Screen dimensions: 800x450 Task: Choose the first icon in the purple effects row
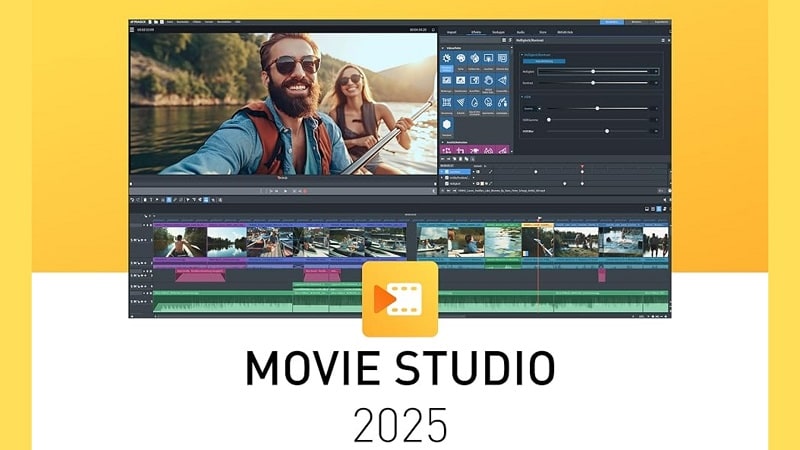(446, 151)
